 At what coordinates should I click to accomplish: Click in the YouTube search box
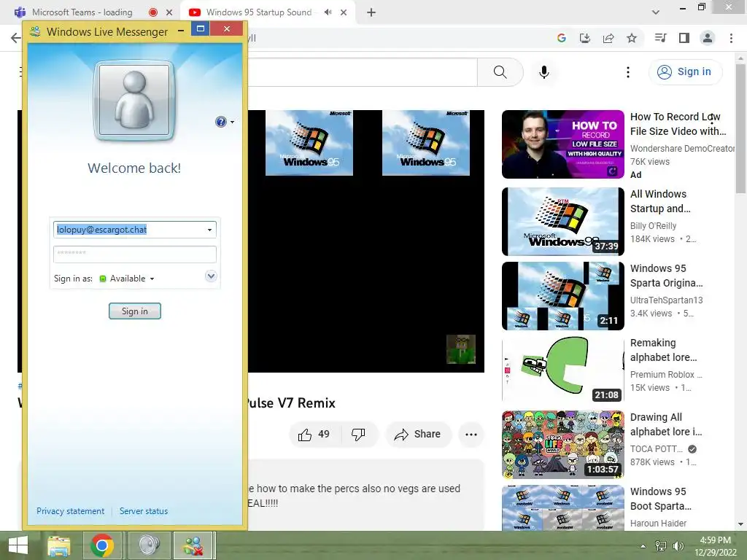pyautogui.click(x=362, y=72)
